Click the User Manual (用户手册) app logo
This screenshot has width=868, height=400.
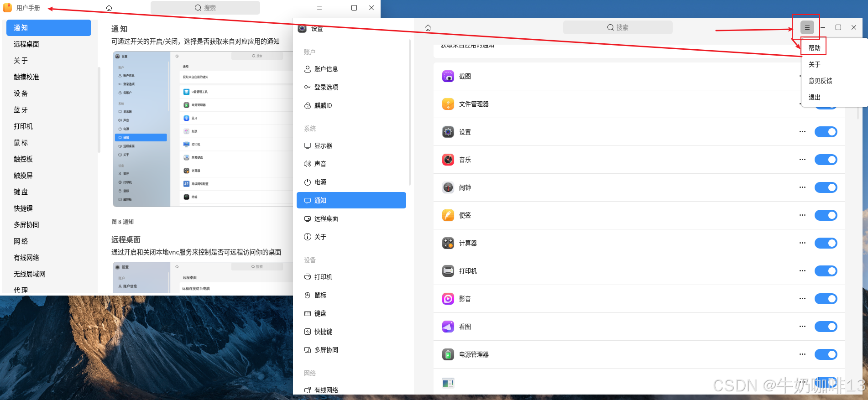click(7, 8)
